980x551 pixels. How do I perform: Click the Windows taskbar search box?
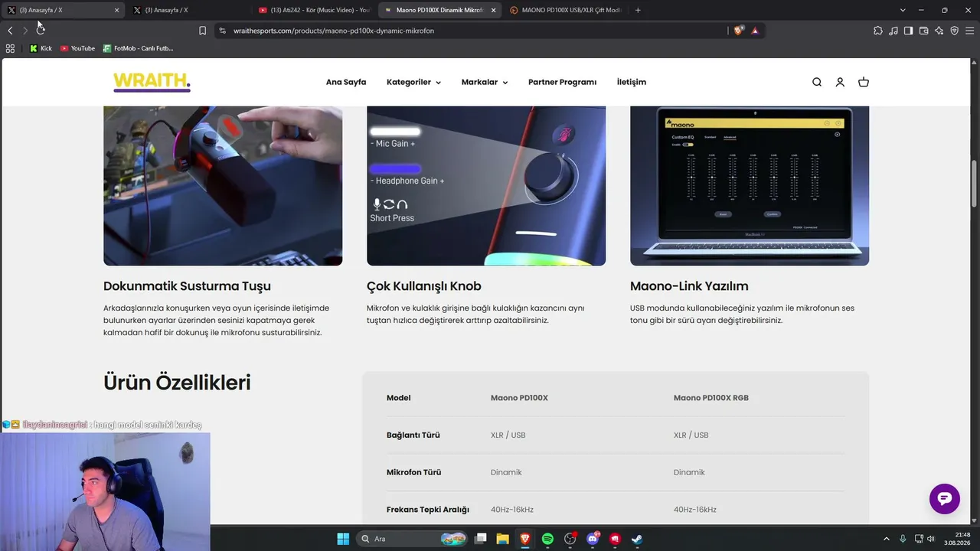(x=413, y=539)
